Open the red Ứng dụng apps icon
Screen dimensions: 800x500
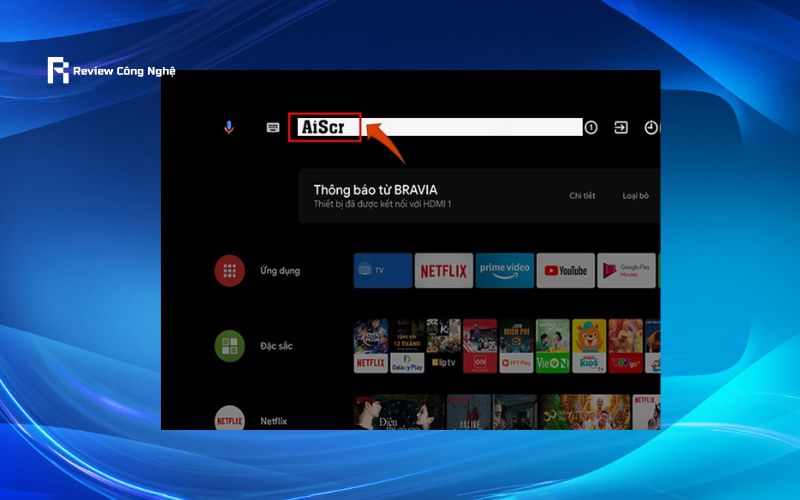click(x=230, y=270)
